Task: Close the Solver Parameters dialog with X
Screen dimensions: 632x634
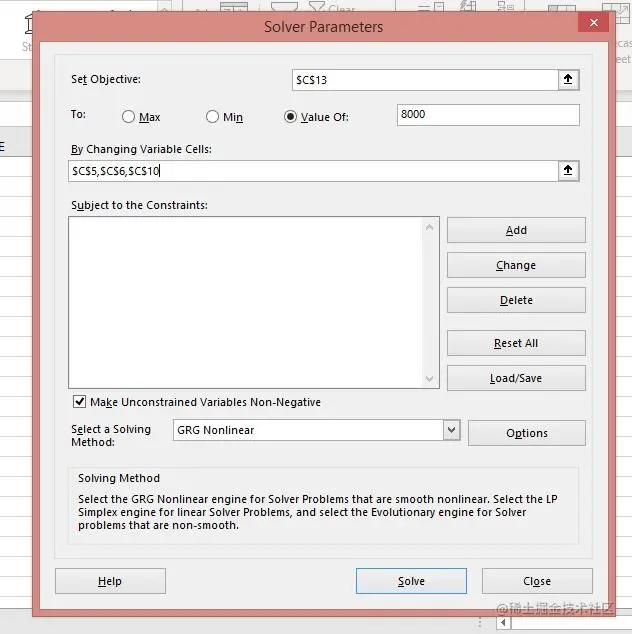Action: pos(593,23)
